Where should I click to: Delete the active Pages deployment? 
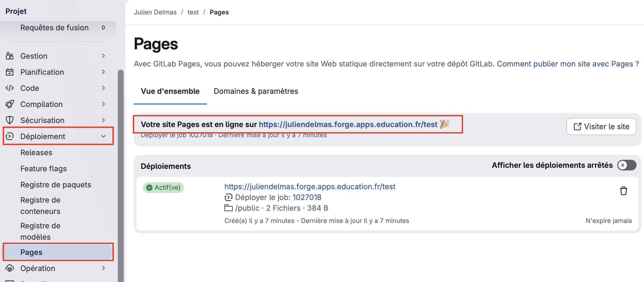click(x=624, y=191)
